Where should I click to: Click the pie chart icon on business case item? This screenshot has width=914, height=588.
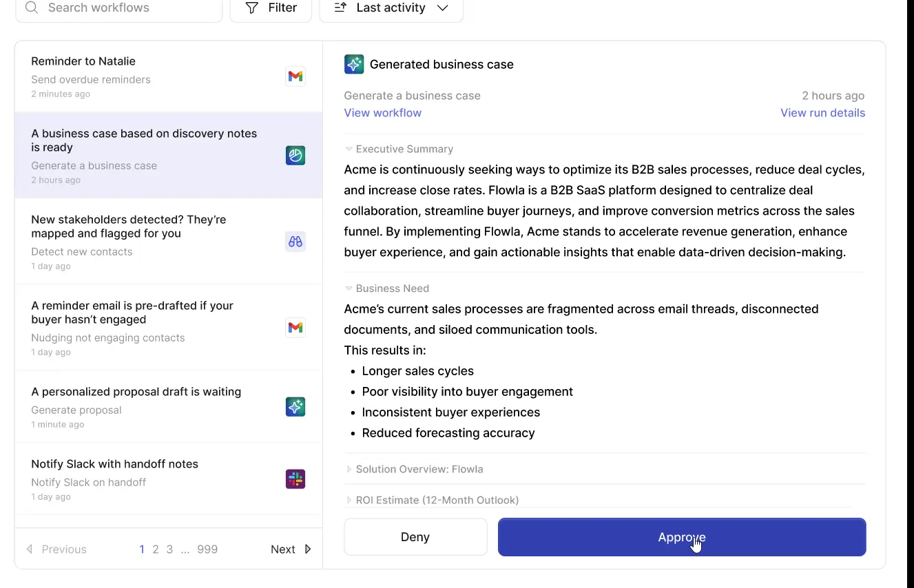295,156
